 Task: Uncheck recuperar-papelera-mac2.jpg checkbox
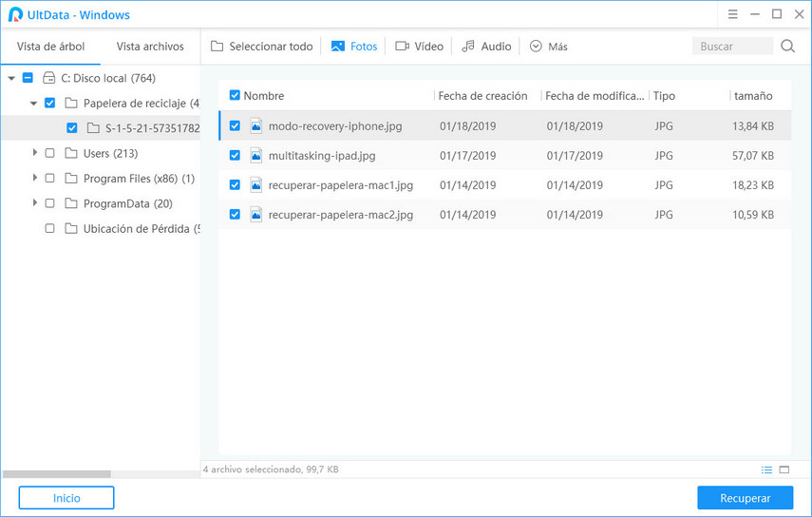pyautogui.click(x=235, y=215)
